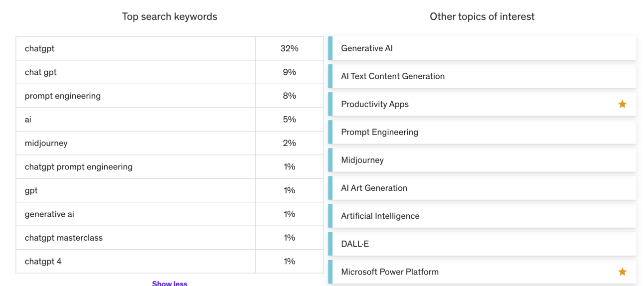The width and height of the screenshot is (644, 286).
Task: Click the 32% value for chatgpt
Action: coord(289,48)
